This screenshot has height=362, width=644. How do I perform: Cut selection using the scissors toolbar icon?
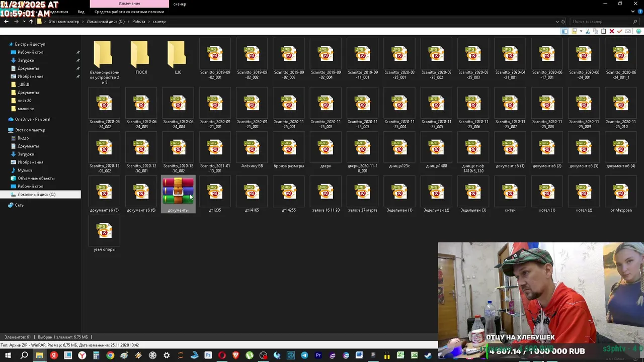click(x=588, y=31)
